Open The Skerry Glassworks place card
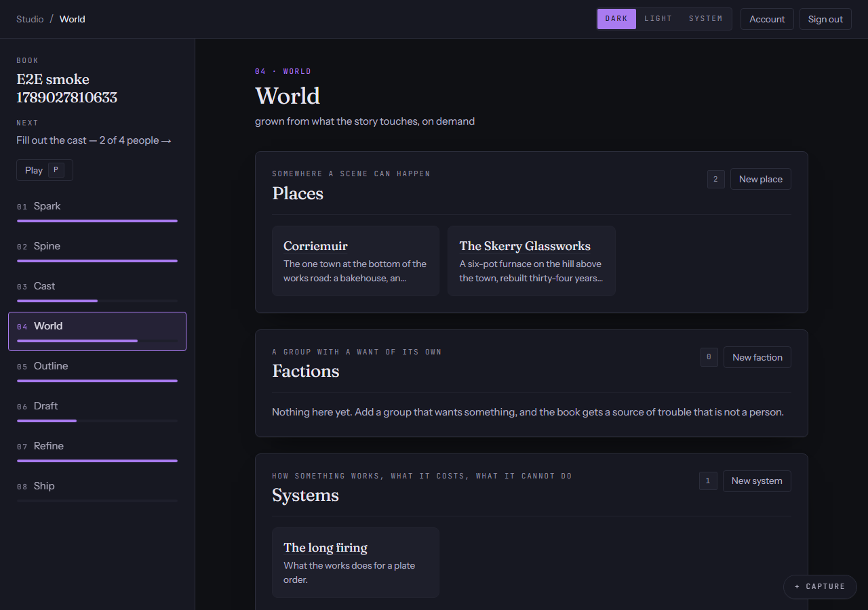 pos(532,261)
